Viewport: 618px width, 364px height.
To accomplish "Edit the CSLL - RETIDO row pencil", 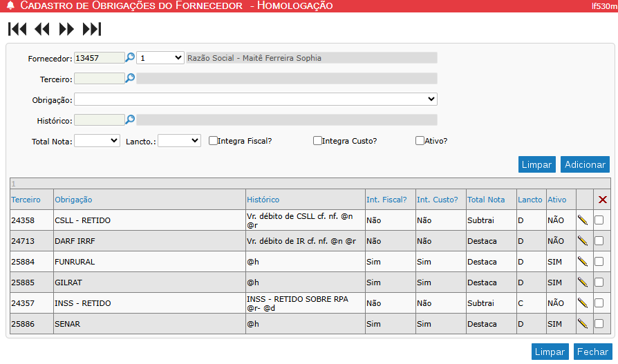I will [x=583, y=220].
